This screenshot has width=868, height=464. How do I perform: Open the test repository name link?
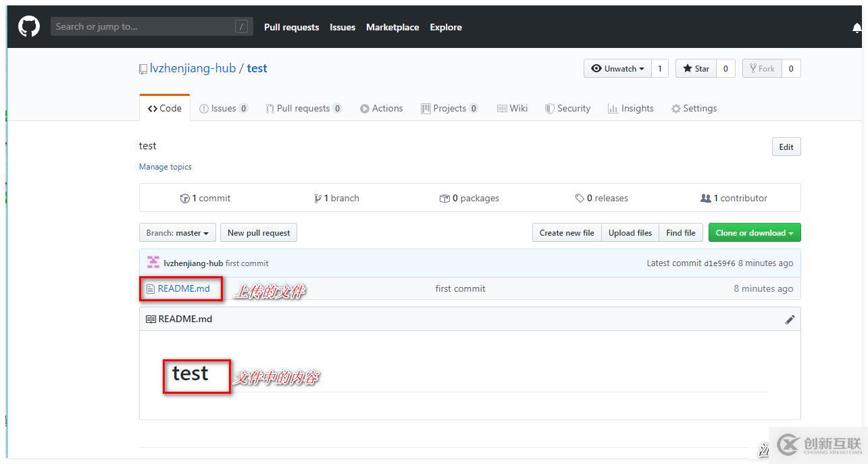[x=257, y=68]
